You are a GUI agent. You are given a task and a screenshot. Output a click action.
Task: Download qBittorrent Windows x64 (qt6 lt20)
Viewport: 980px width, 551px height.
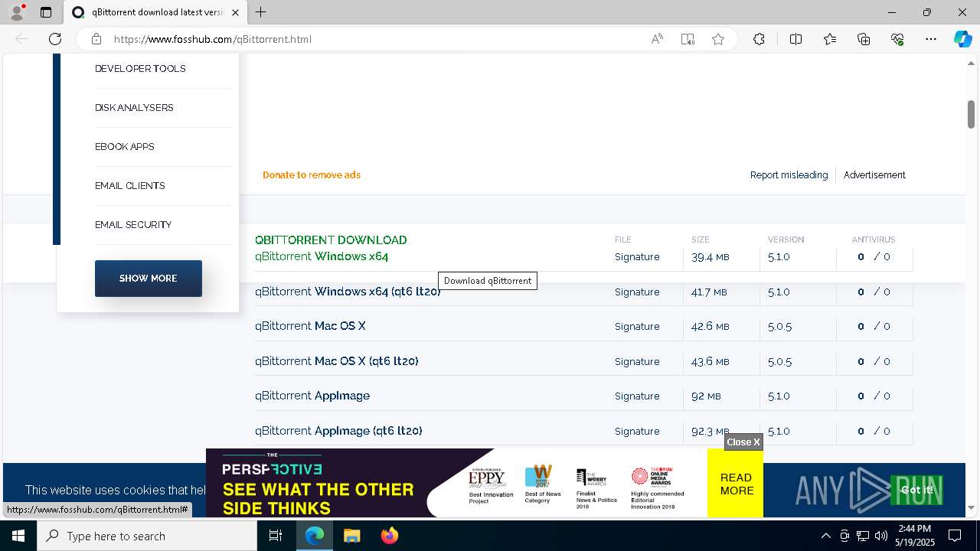(348, 292)
